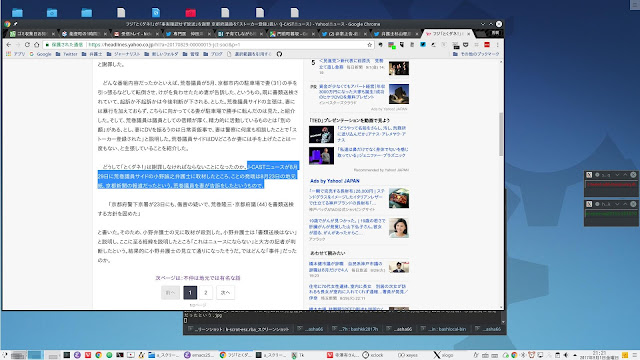Click the pen icon in system tray
This screenshot has height=360, width=640.
click(476, 355)
